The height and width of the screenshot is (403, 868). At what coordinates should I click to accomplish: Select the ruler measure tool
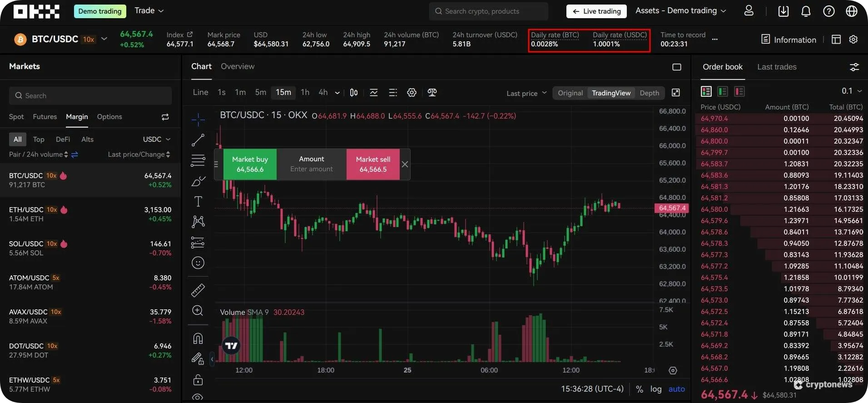click(x=198, y=290)
